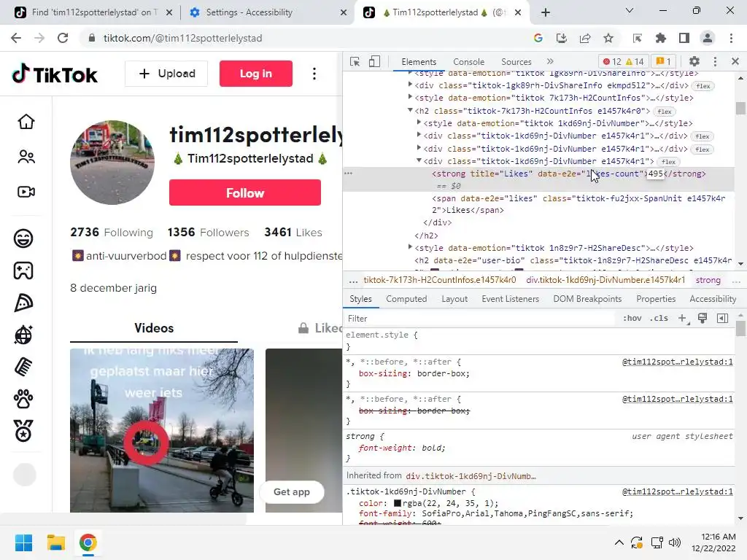Open File Explorer from taskbar
The width and height of the screenshot is (747, 560).
click(x=55, y=542)
